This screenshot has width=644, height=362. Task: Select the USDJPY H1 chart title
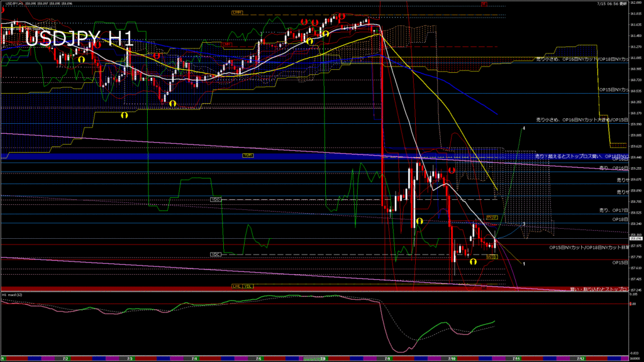79,39
